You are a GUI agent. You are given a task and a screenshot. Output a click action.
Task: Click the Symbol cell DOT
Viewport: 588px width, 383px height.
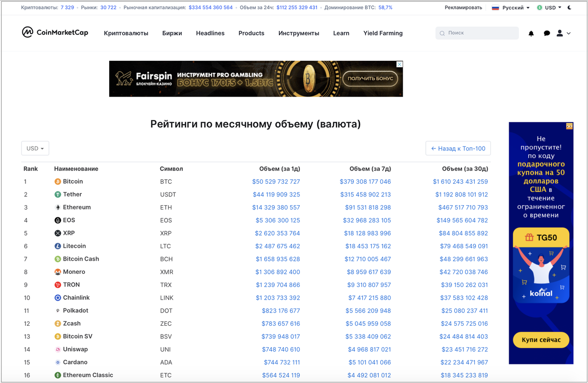pyautogui.click(x=166, y=311)
